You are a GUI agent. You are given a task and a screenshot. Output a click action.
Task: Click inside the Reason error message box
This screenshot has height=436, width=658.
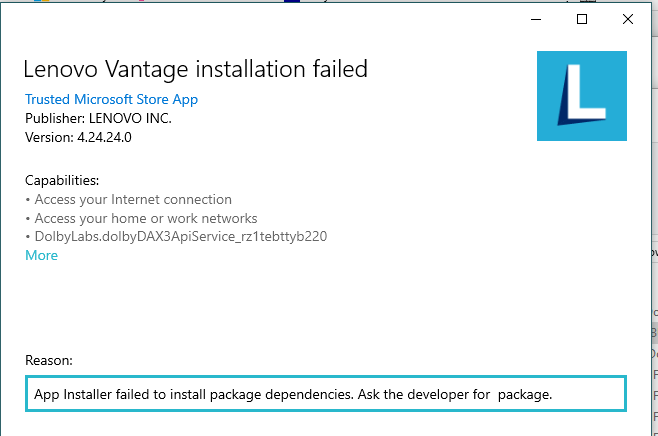coord(325,394)
